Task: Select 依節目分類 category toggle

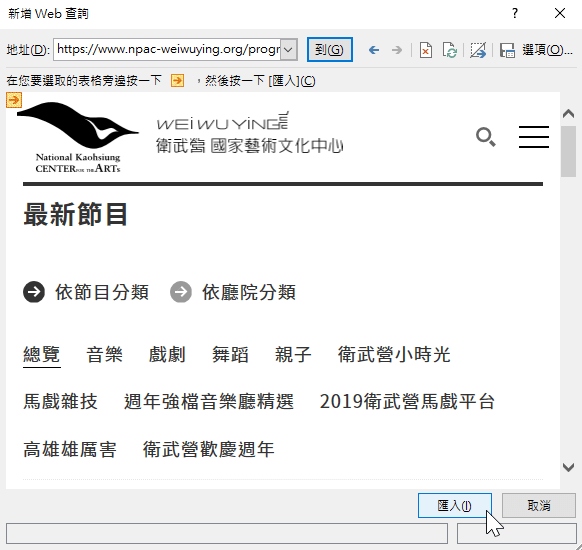Action: tap(86, 292)
